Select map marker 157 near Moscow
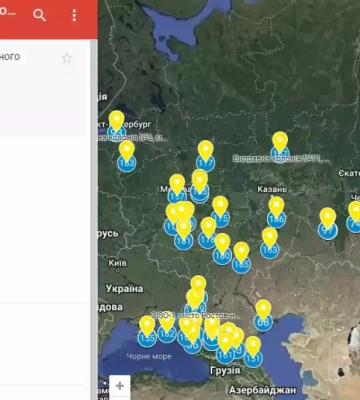This screenshot has height=400, width=360. pos(177,189)
